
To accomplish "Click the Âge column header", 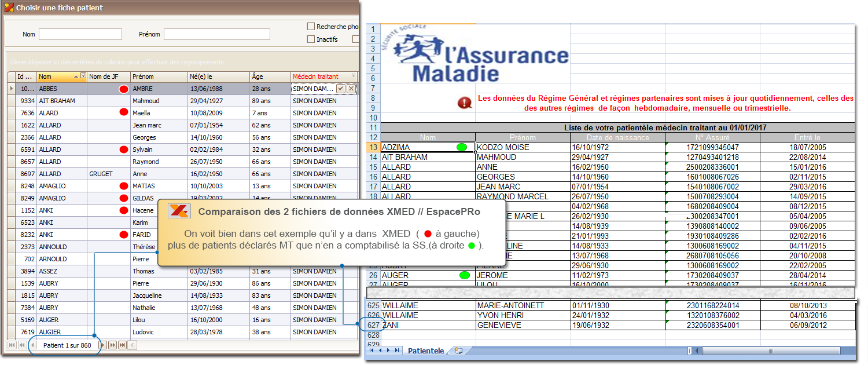I will pyautogui.click(x=269, y=76).
